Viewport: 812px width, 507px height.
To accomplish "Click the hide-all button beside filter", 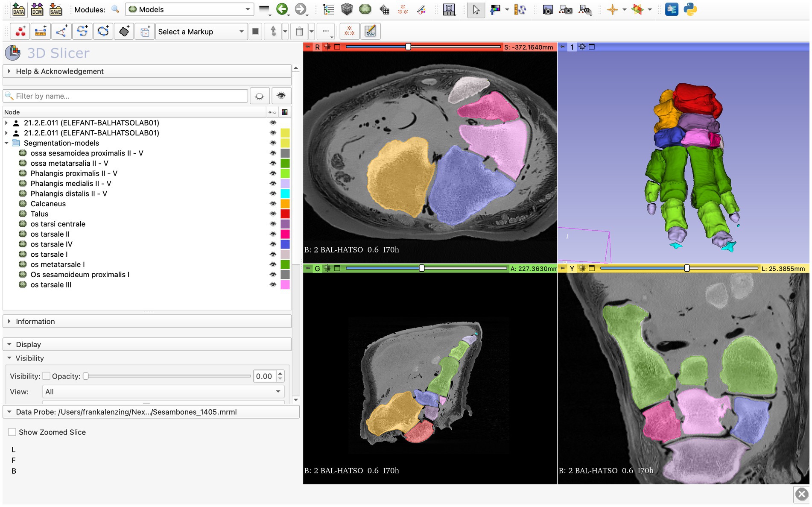I will click(260, 96).
